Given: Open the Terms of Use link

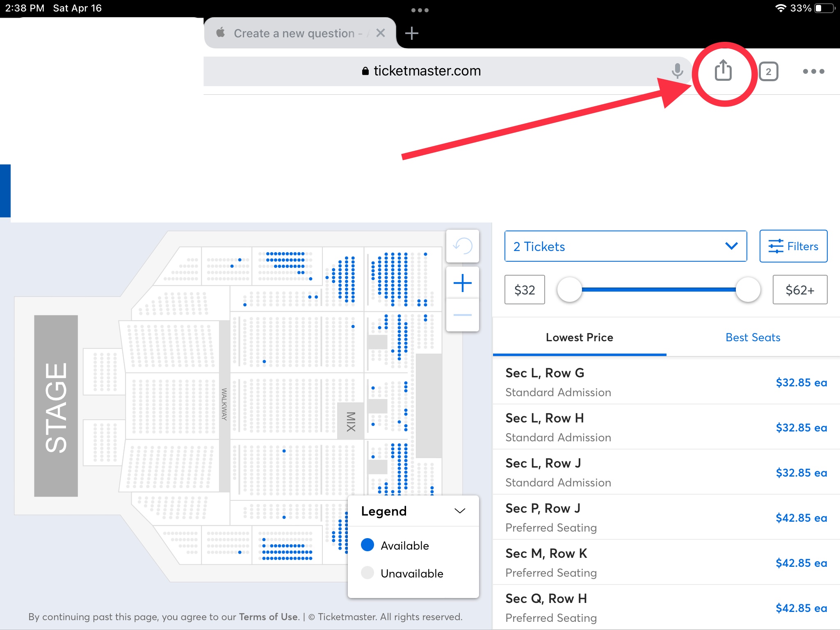Looking at the screenshot, I should [x=269, y=617].
